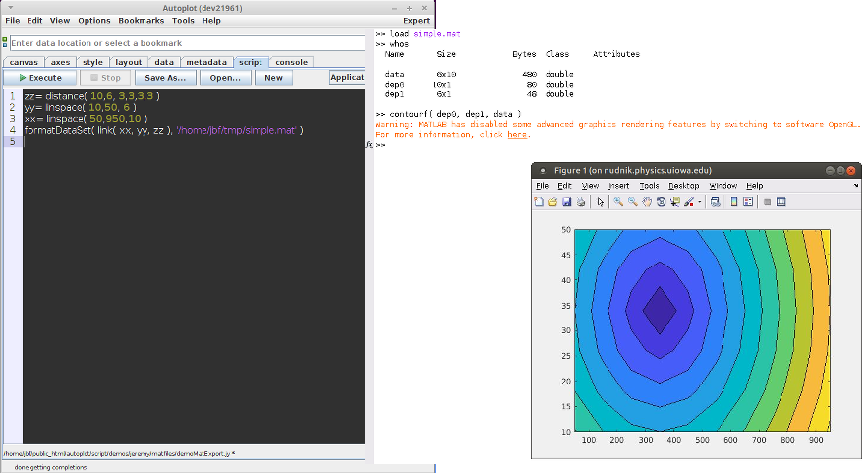Image resolution: width=868 pixels, height=473 pixels.
Task: Click the dark purple center contour region
Action: [x=659, y=310]
